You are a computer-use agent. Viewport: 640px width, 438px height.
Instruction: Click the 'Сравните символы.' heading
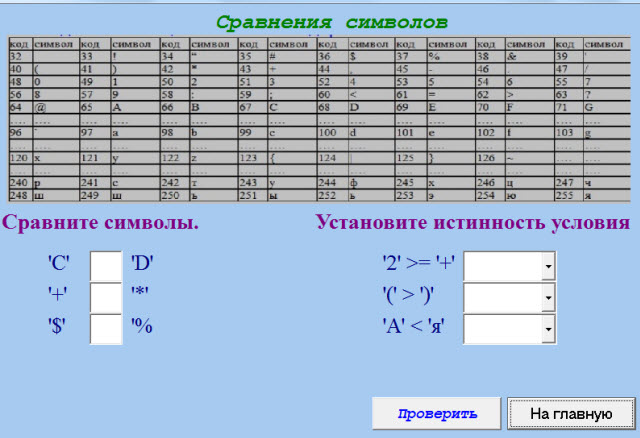[100, 223]
